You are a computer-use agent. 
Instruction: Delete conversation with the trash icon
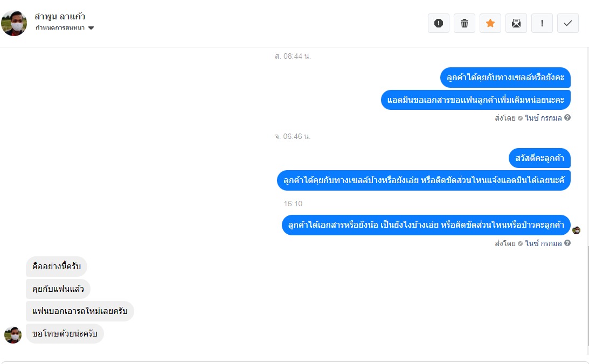(x=465, y=23)
